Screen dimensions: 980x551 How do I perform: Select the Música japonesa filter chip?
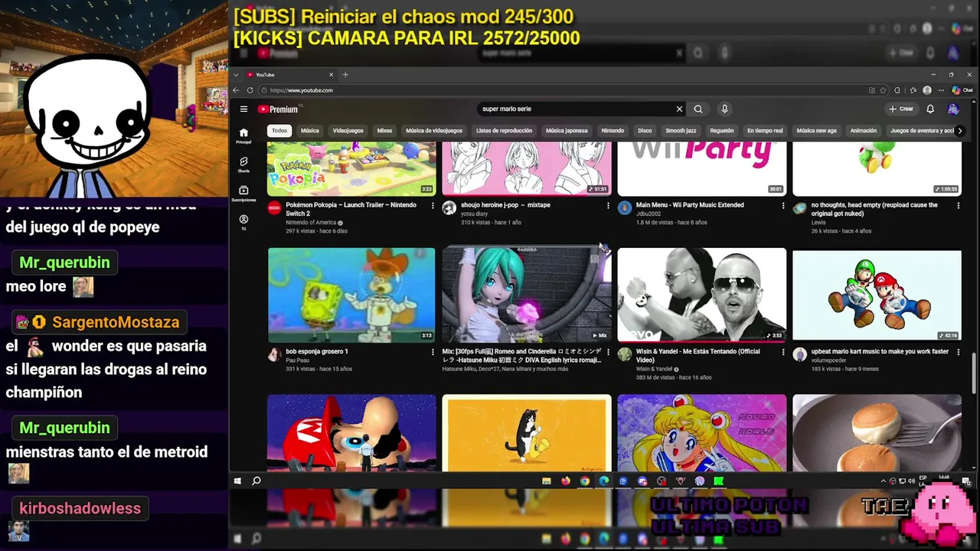pyautogui.click(x=567, y=131)
